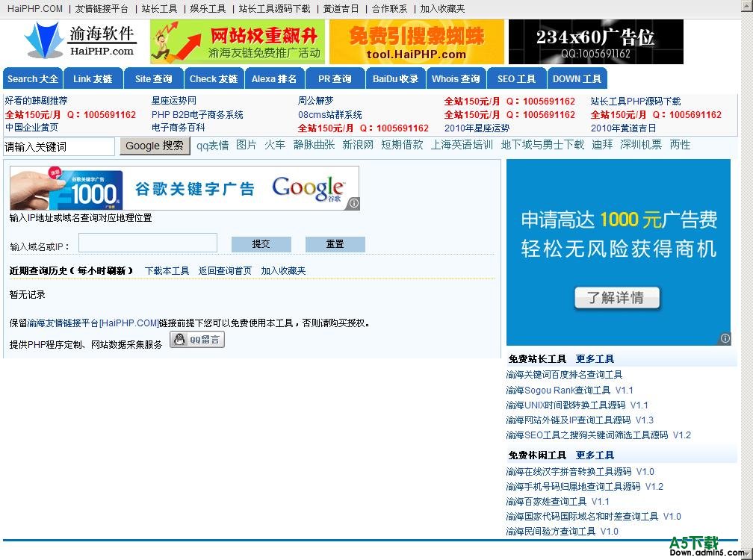Click the 深圳机票 keyword link

[641, 144]
